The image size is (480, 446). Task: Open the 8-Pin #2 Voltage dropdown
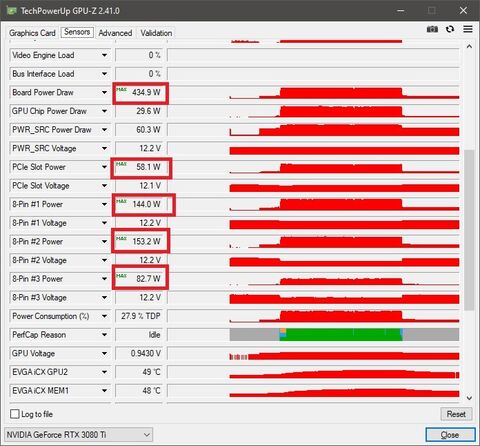coord(104,260)
